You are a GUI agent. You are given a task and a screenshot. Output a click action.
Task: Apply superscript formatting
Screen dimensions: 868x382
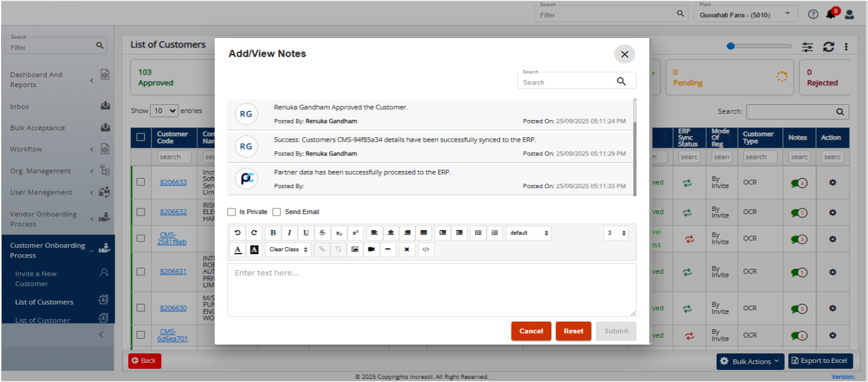pos(355,233)
